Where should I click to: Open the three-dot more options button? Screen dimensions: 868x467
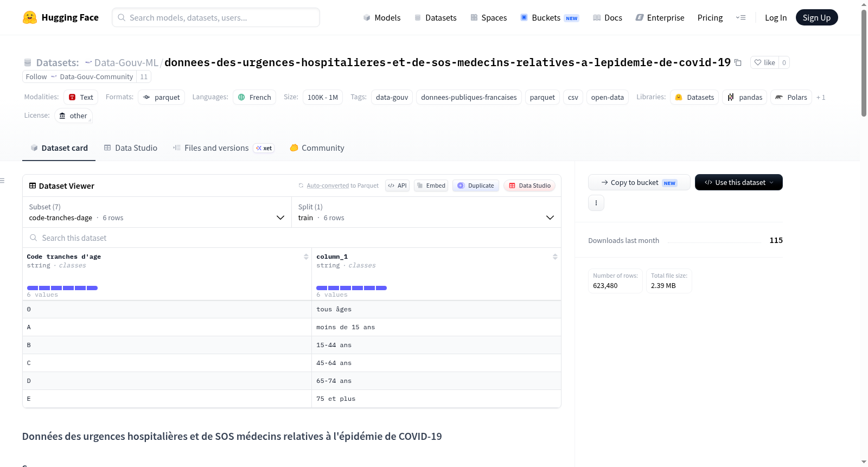tap(596, 203)
